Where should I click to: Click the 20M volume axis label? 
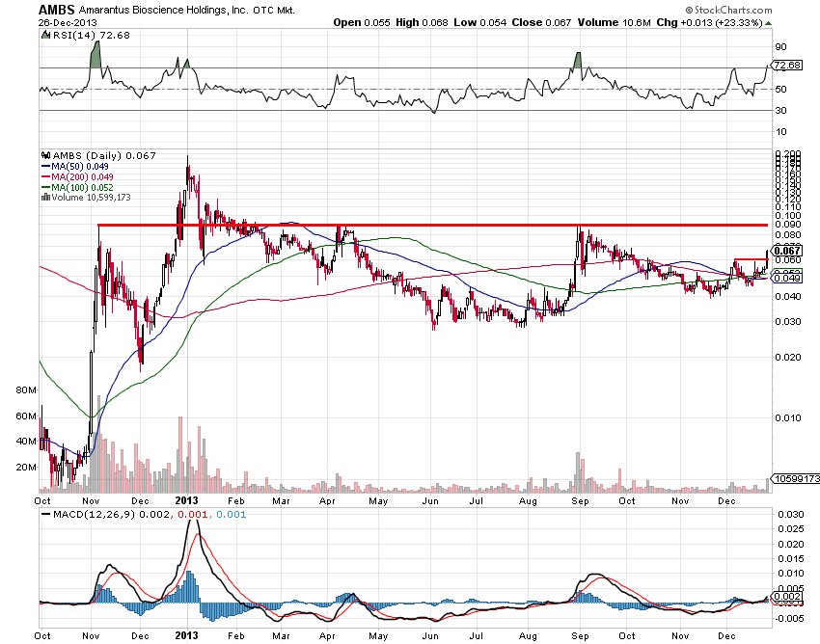click(x=26, y=467)
